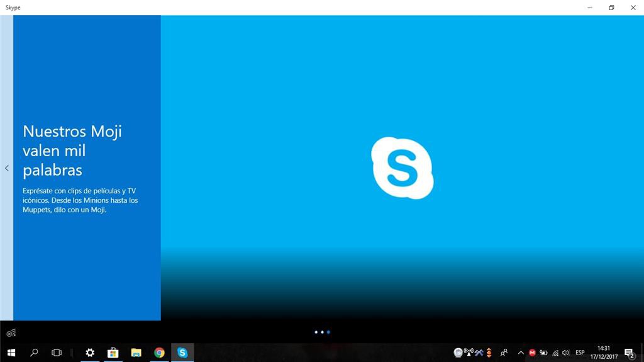
Task: Open the Wi-Fi network tray icon
Action: pyautogui.click(x=555, y=353)
